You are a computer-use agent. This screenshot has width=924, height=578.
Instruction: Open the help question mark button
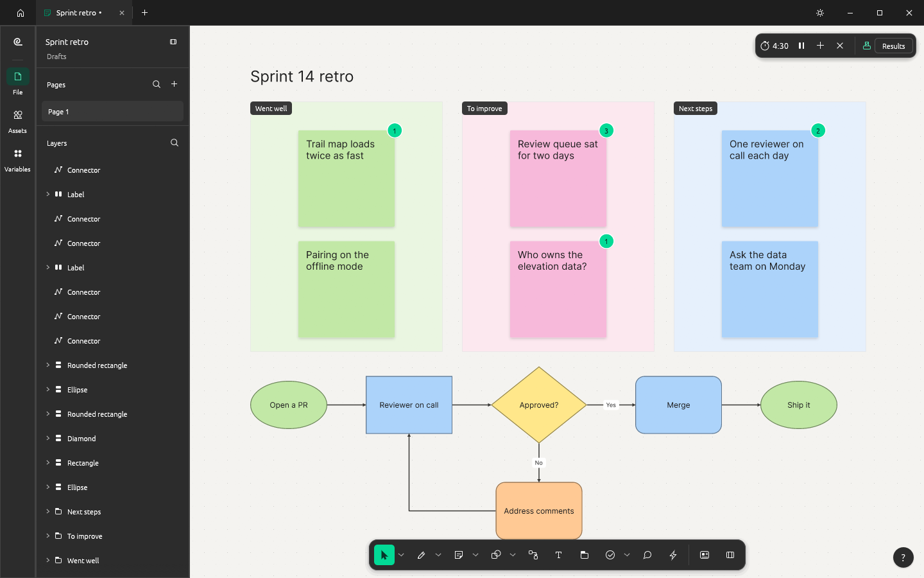click(x=903, y=557)
